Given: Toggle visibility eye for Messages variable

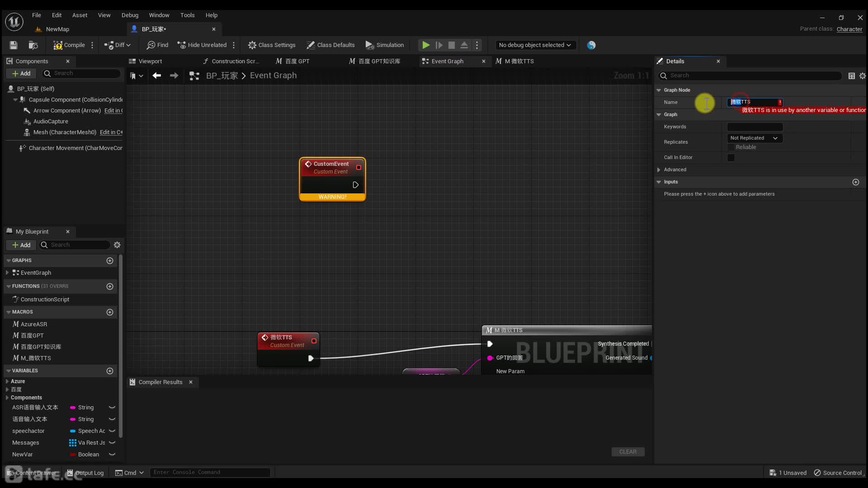Looking at the screenshot, I should pos(112,443).
